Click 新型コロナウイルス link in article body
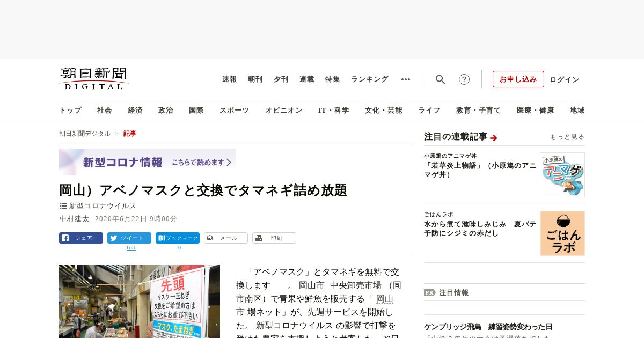Image resolution: width=644 pixels, height=338 pixels. (295, 326)
